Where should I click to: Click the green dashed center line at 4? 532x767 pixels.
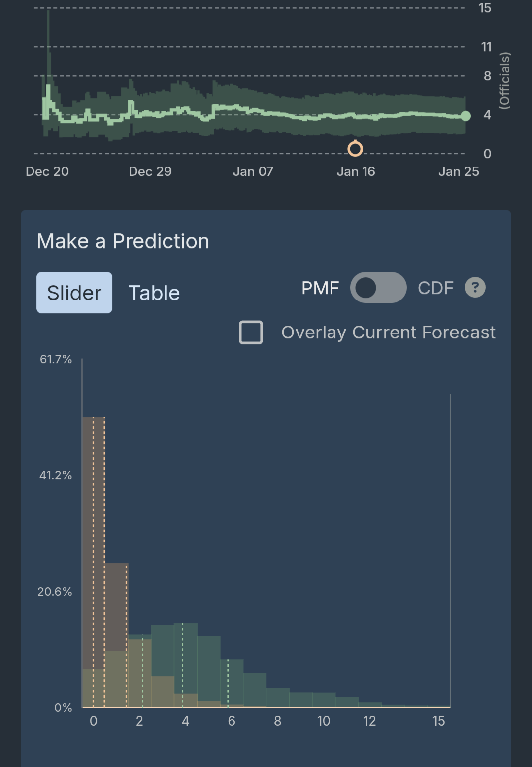(x=183, y=660)
